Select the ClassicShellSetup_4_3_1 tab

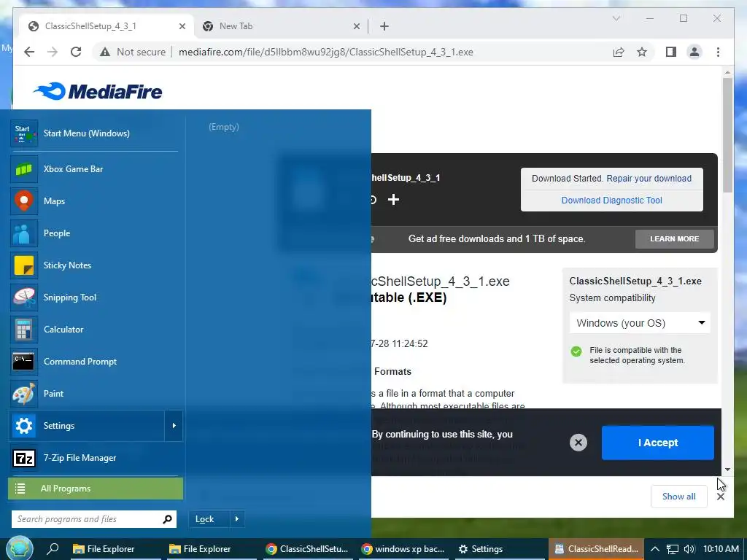click(107, 26)
